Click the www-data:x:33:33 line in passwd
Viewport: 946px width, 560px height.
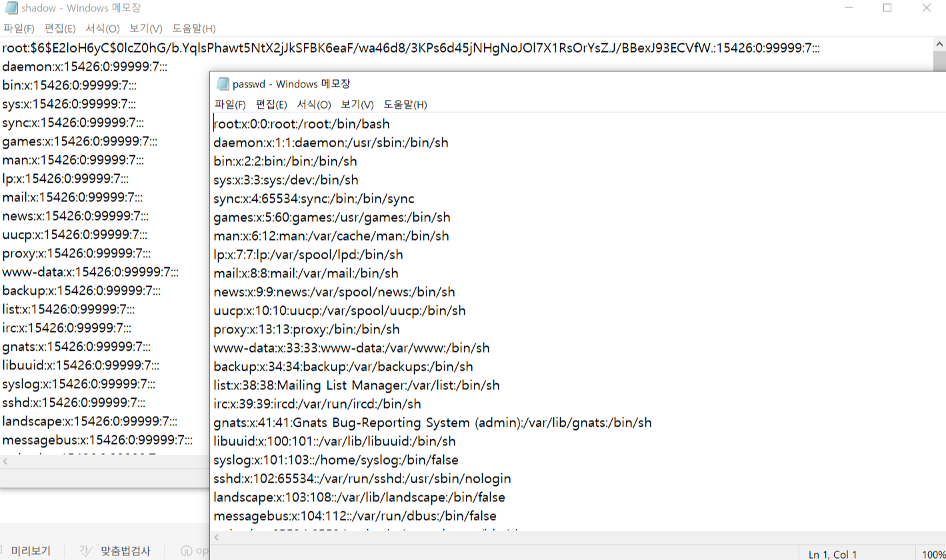click(x=352, y=348)
